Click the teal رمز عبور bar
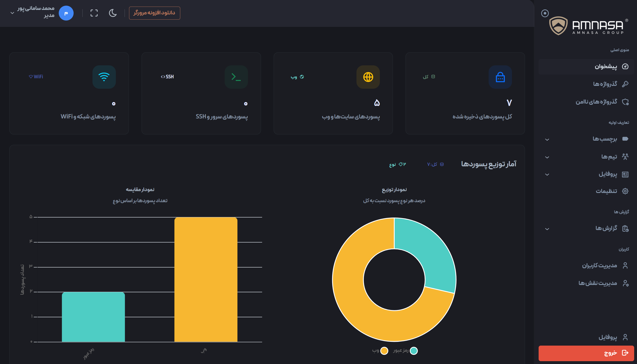 coord(93,317)
